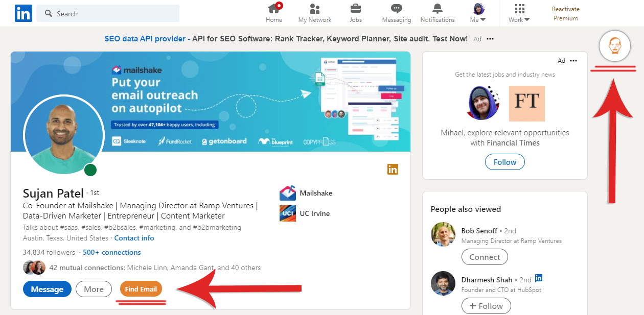Viewport: 644px width, 315px height.
Task: Open the email finder extension floating icon
Action: point(615,46)
